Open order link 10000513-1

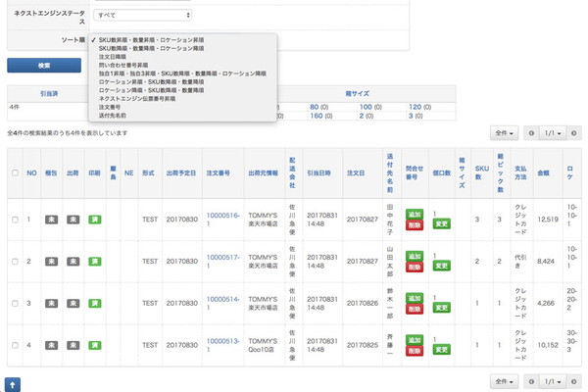(x=222, y=345)
